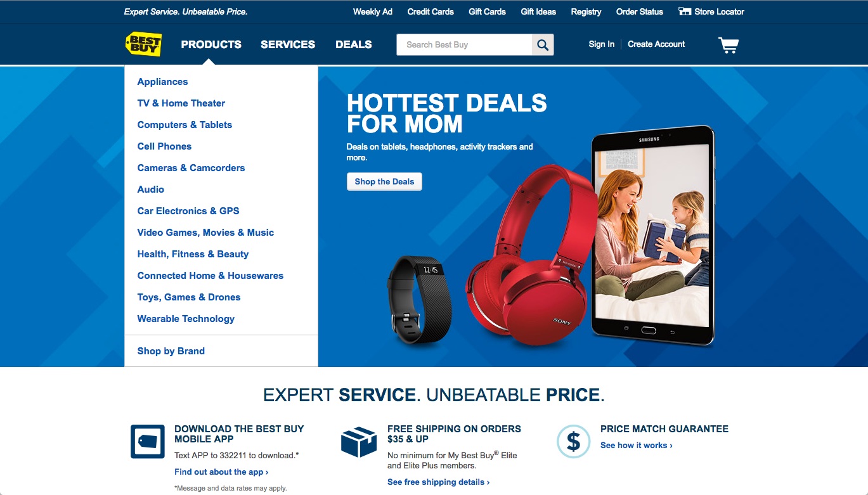868x495 pixels.
Task: Click the Store Locator storefront icon
Action: point(684,11)
